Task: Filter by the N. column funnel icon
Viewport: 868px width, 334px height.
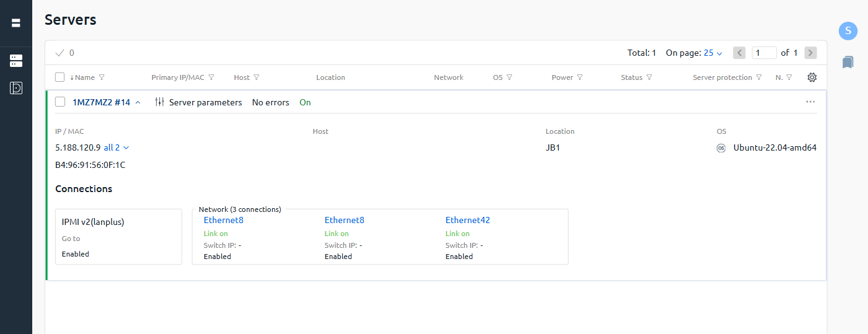Action: tap(789, 77)
